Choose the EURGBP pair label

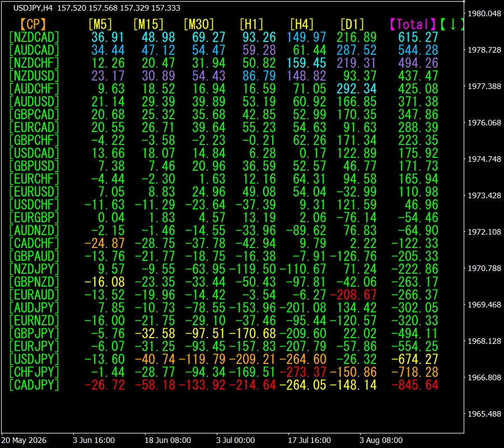point(34,218)
